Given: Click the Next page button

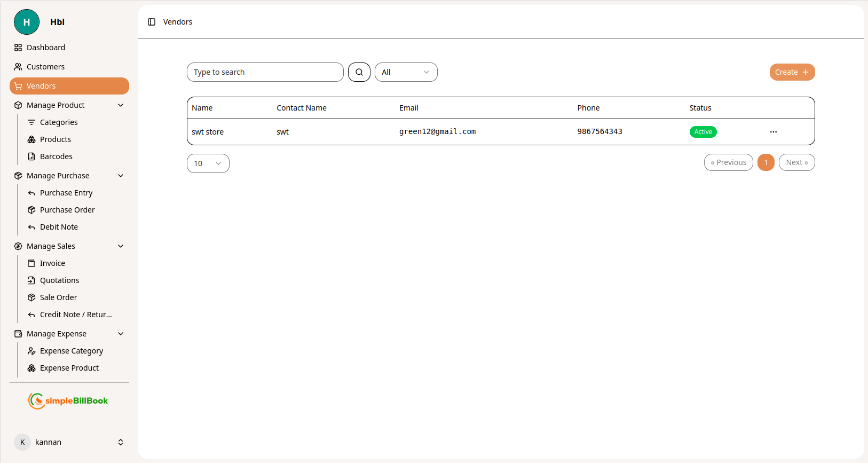Looking at the screenshot, I should (x=796, y=162).
